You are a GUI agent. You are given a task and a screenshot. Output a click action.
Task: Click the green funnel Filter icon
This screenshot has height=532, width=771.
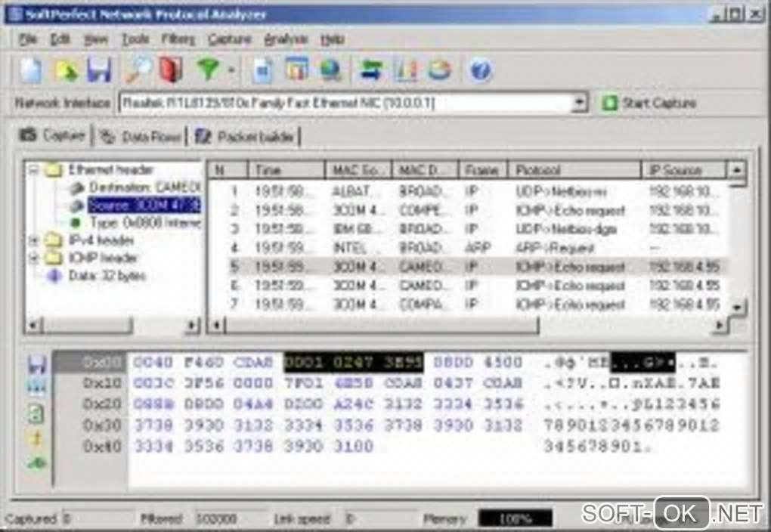click(208, 70)
